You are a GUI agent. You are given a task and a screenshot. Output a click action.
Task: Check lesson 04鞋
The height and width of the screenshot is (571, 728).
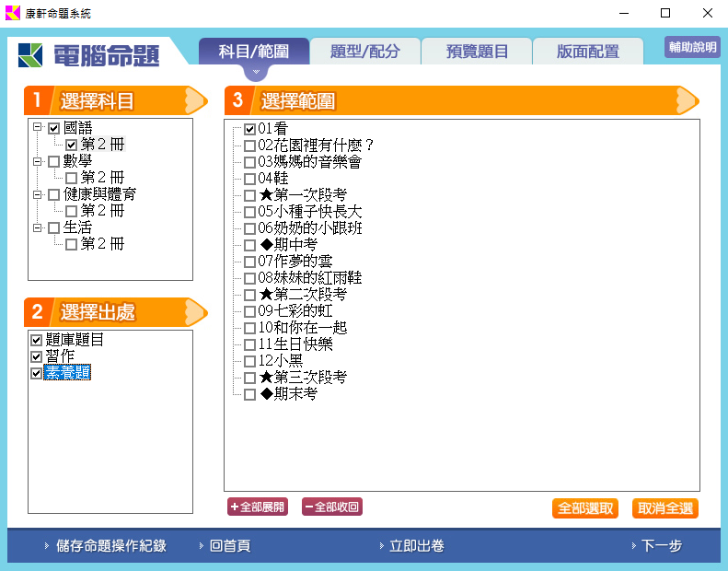pos(249,179)
